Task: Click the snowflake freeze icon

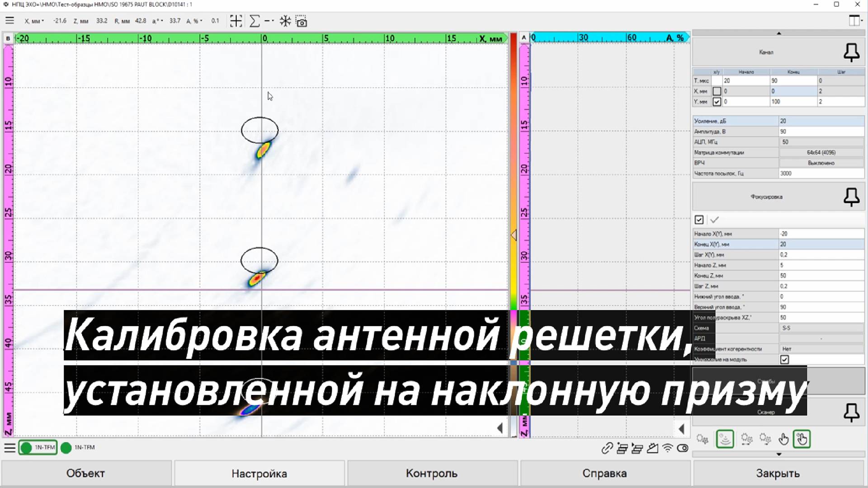Action: tap(285, 21)
